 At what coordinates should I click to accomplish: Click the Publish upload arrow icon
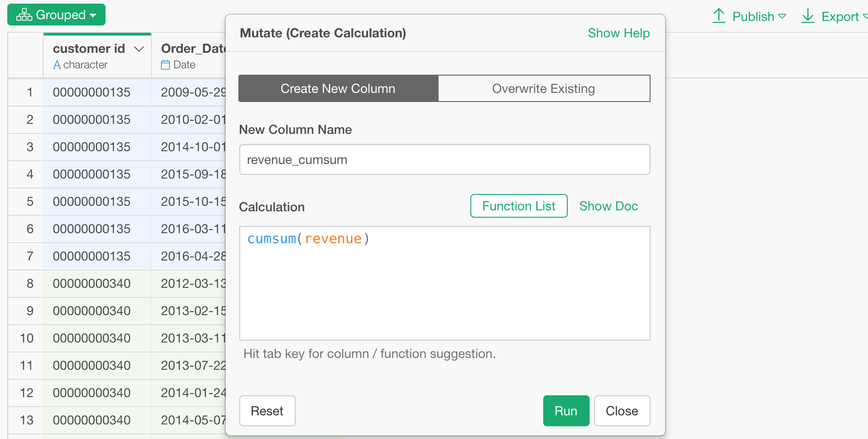tap(719, 15)
